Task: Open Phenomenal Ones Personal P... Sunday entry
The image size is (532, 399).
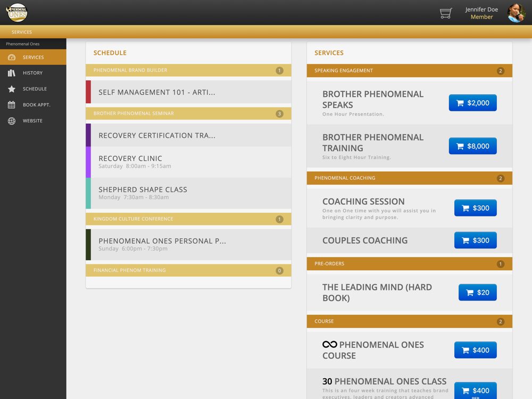Action: (188, 244)
